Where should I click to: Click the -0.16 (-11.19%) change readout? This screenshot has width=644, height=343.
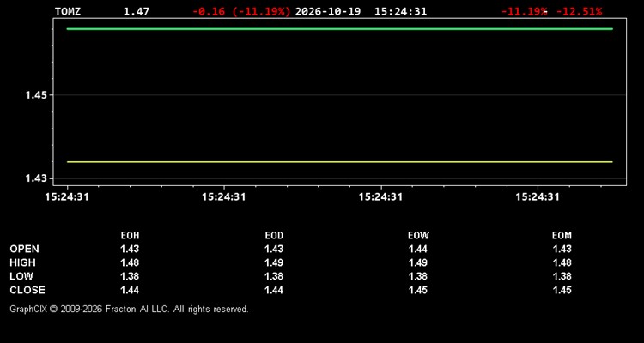click(x=241, y=11)
